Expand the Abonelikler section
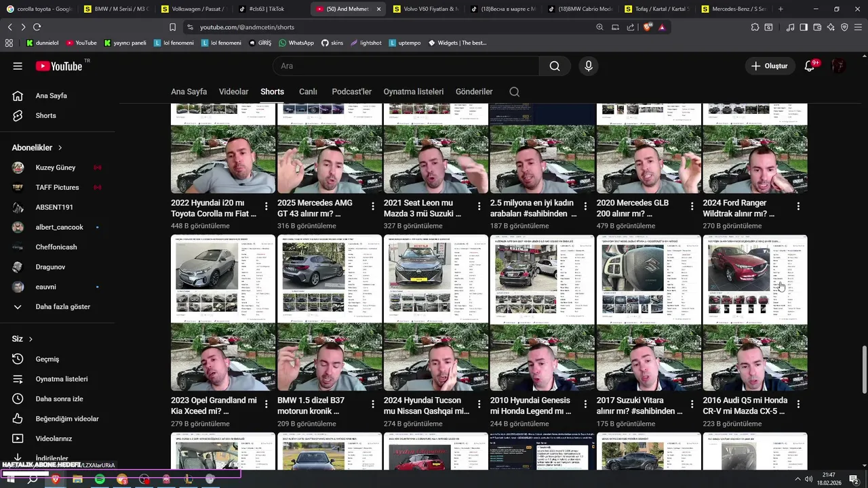Screen dimensions: 868x488 37,147
